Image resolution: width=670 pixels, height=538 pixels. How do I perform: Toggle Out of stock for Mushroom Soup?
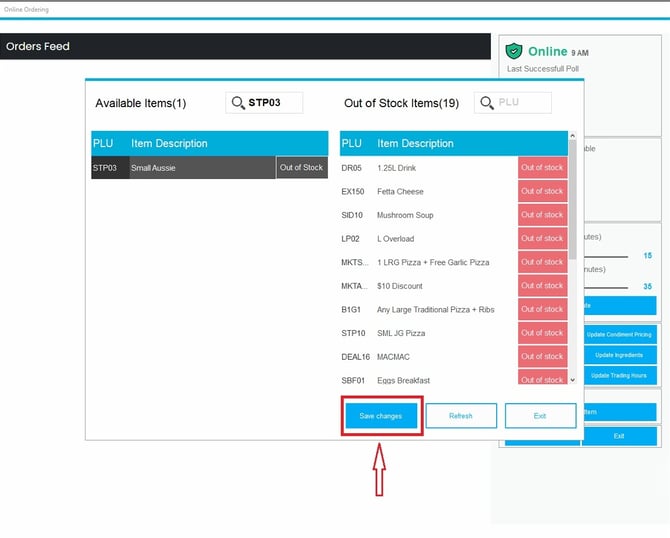click(x=542, y=215)
